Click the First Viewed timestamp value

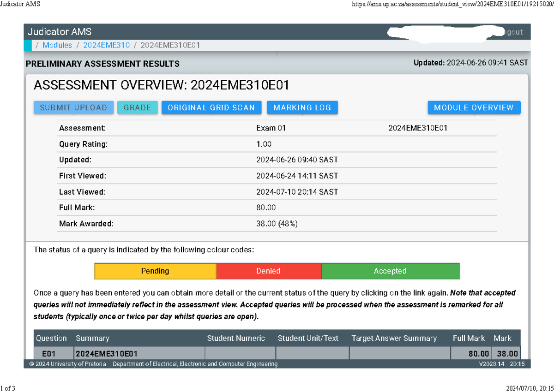[x=297, y=176]
